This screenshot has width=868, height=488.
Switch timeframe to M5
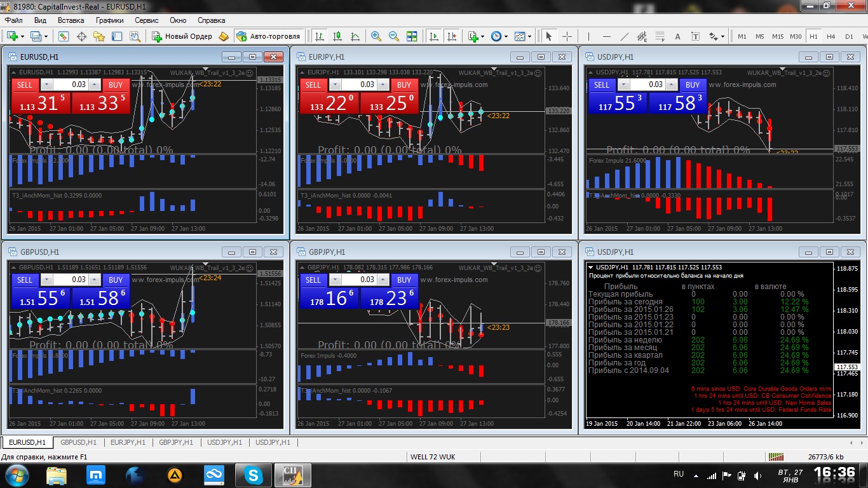[x=760, y=36]
